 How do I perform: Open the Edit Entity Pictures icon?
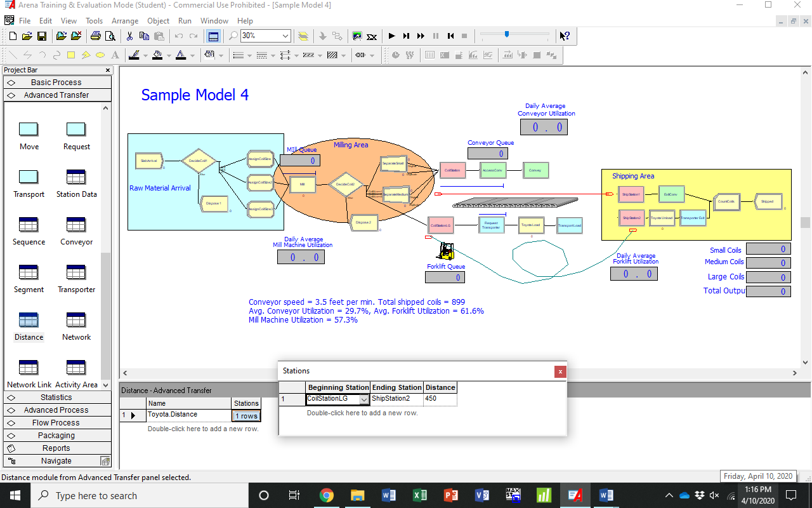pyautogui.click(x=357, y=36)
